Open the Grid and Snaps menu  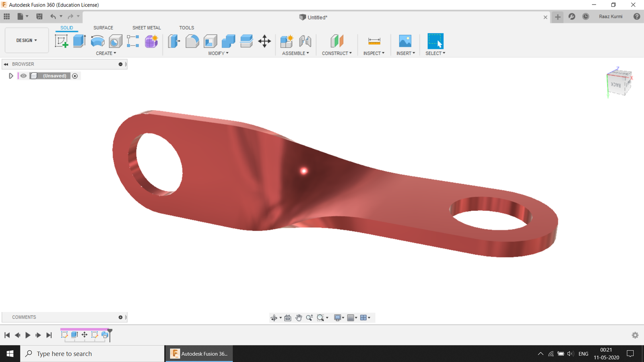(352, 318)
